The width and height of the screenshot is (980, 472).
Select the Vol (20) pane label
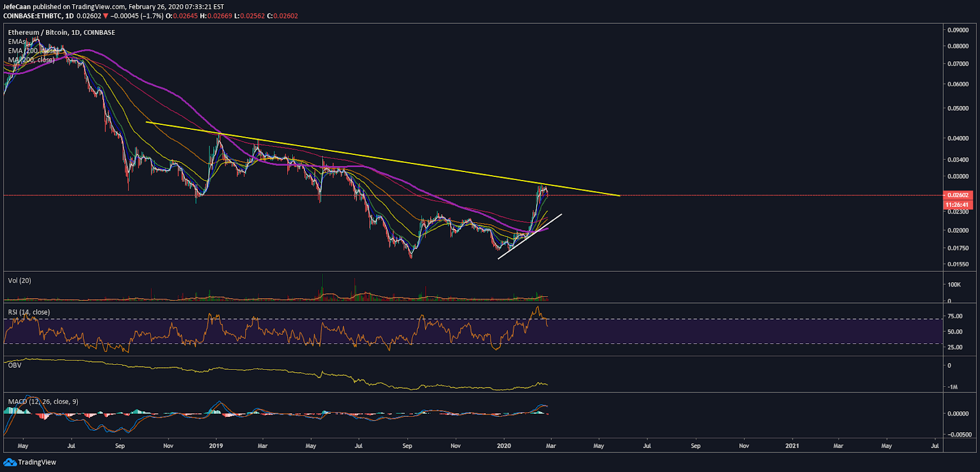click(x=20, y=280)
